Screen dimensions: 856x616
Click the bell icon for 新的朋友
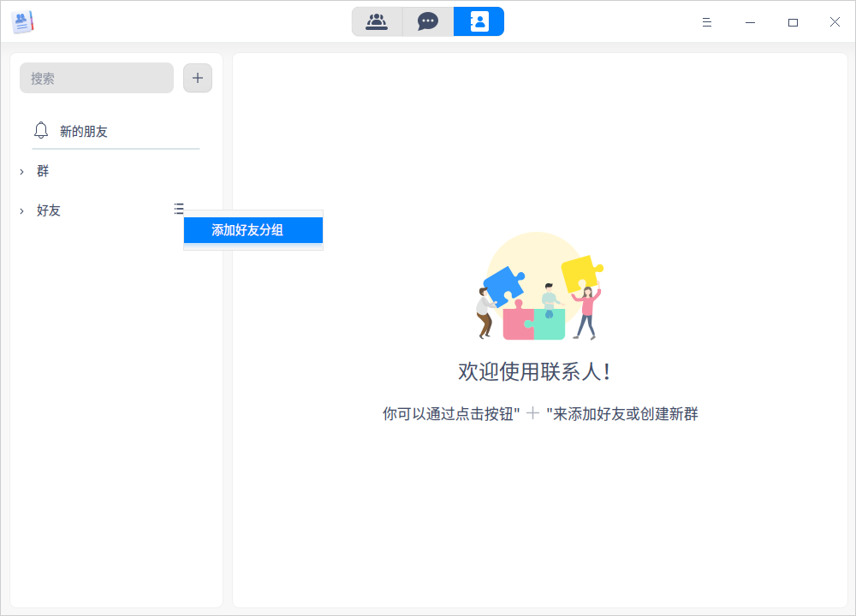coord(41,130)
